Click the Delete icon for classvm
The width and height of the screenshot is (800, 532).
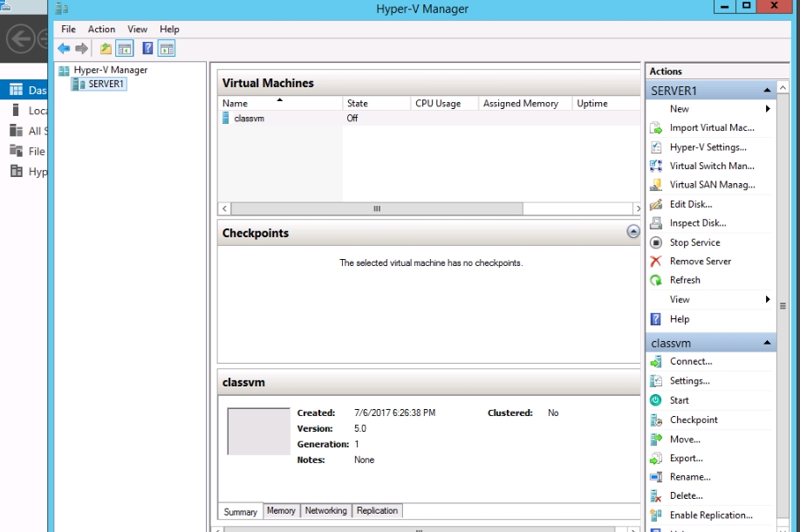[x=656, y=495]
